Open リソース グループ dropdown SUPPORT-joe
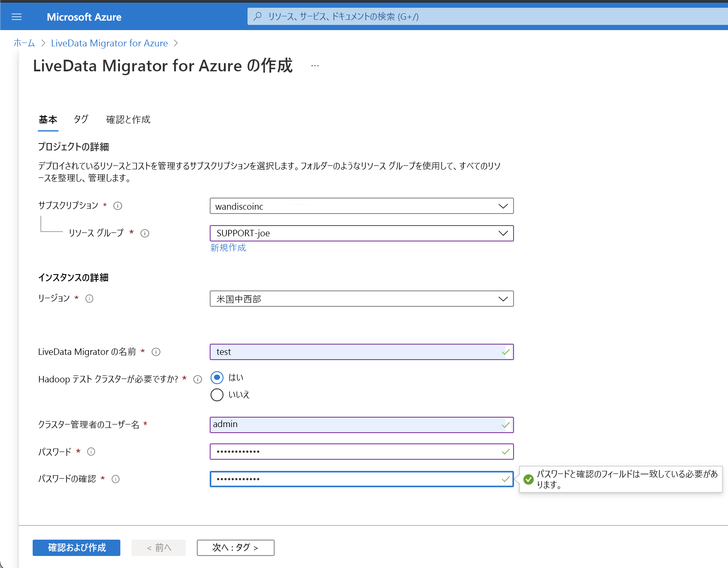The image size is (728, 568). [x=362, y=233]
